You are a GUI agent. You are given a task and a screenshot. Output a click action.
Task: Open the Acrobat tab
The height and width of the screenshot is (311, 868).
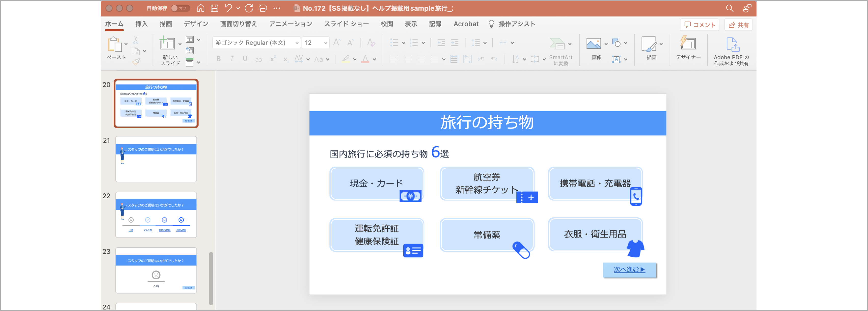click(466, 24)
